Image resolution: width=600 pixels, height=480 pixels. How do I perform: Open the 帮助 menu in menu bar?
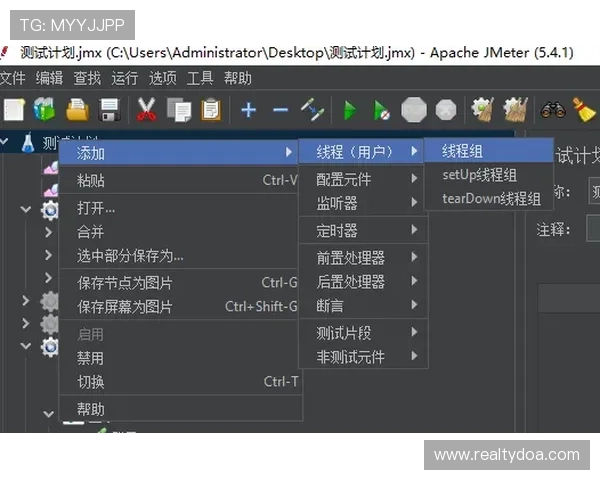pos(238,78)
